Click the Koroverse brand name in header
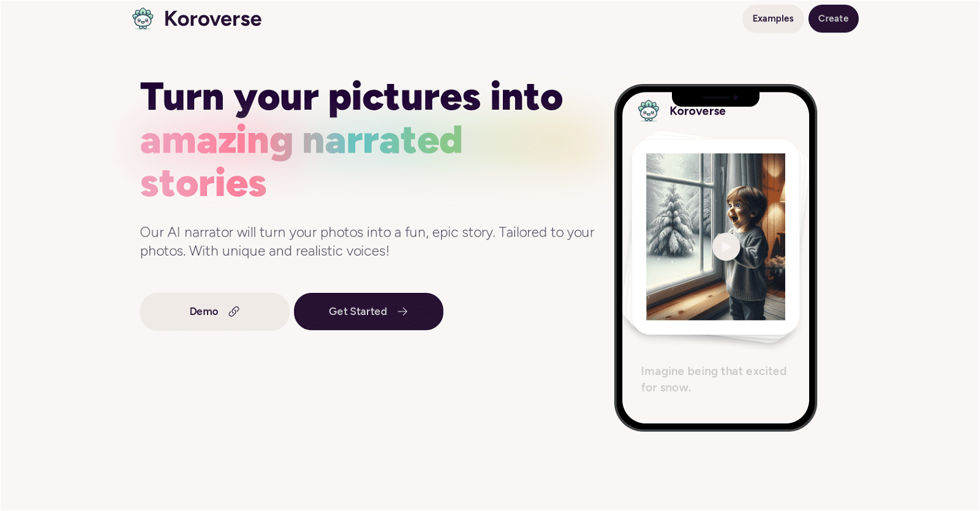Image resolution: width=980 pixels, height=511 pixels. tap(213, 19)
